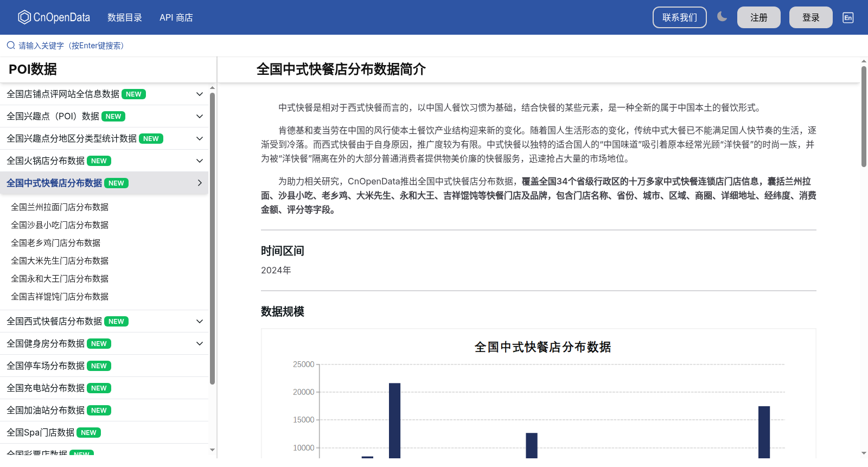The image size is (868, 467).
Task: Click the sidebar vertical scrollbar thumb
Action: tap(212, 239)
